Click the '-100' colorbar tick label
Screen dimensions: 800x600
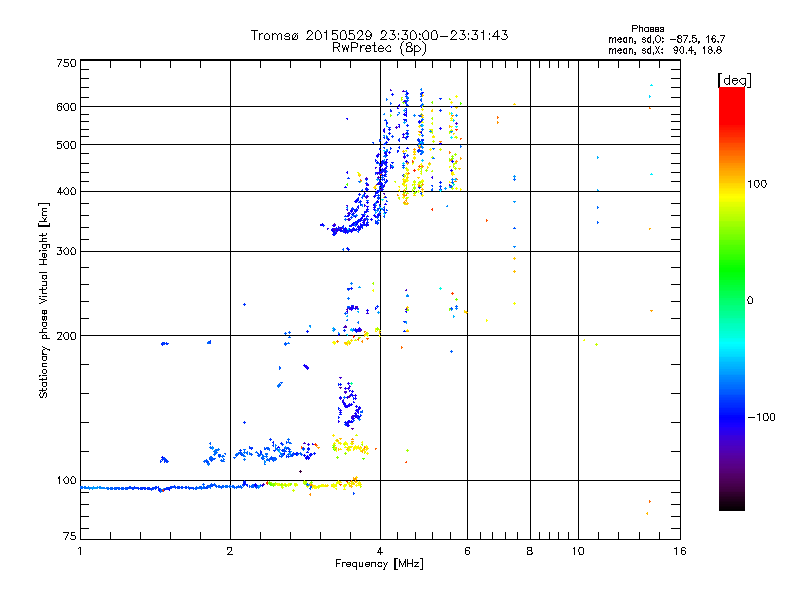click(761, 417)
